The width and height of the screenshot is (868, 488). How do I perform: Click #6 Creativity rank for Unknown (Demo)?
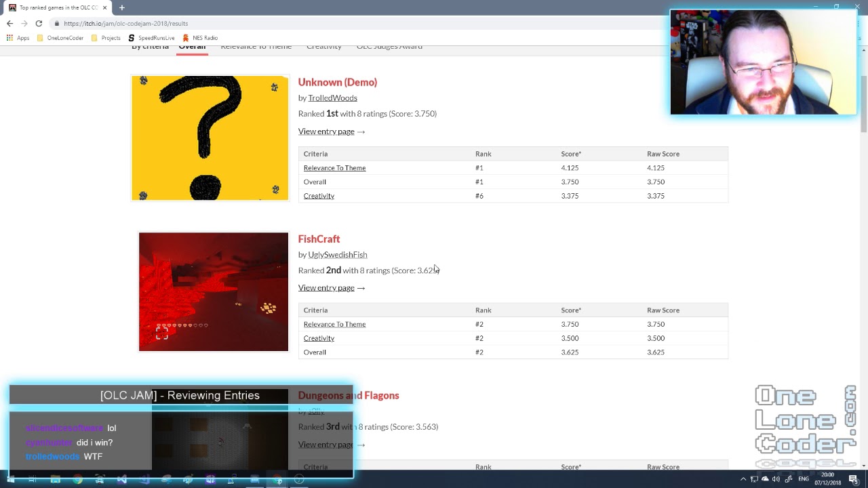pos(479,196)
